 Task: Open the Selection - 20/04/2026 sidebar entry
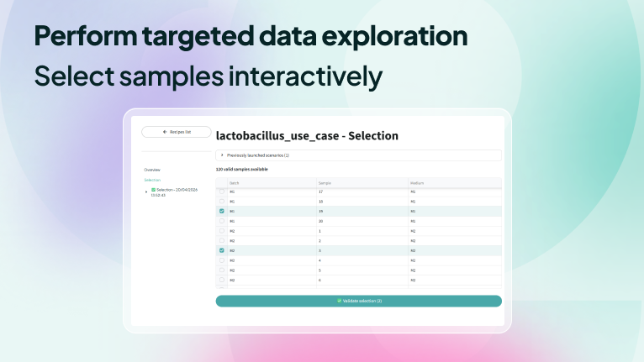click(174, 192)
